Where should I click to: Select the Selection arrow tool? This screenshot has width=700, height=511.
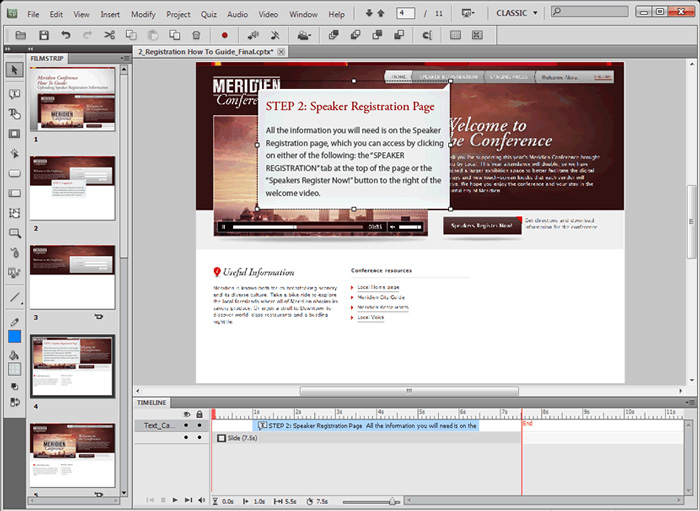coord(14,70)
